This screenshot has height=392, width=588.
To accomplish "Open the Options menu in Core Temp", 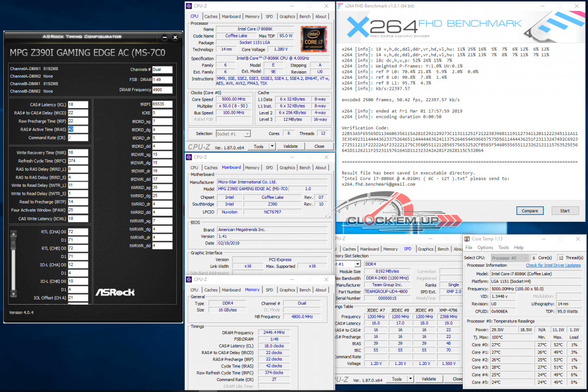I will [x=485, y=247].
